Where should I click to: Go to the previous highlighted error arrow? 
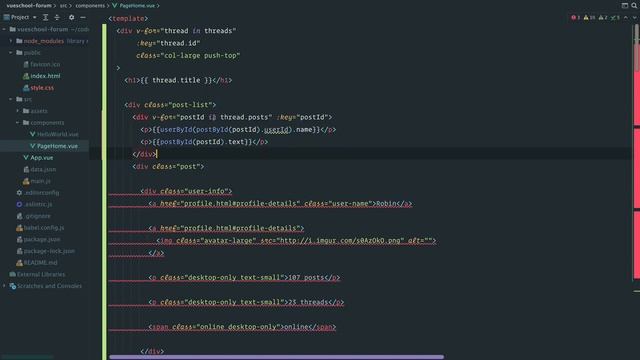point(626,18)
